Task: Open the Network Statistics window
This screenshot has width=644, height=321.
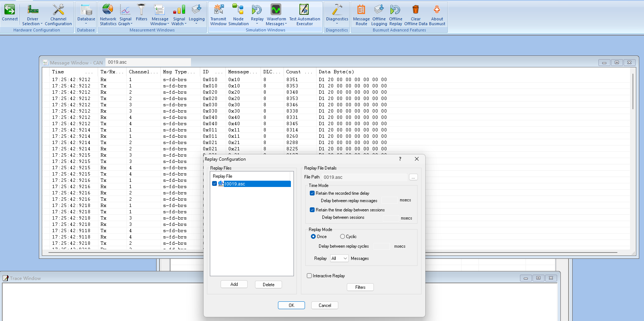Action: (x=108, y=15)
